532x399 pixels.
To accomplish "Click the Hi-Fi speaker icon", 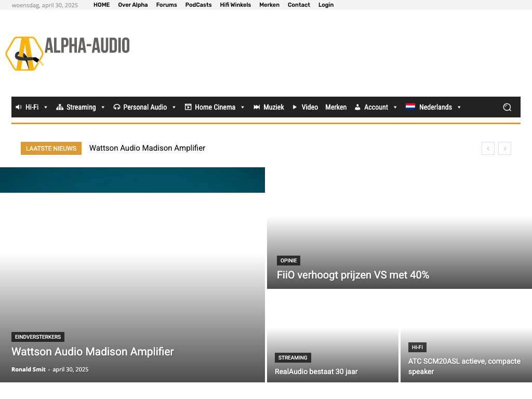I will pyautogui.click(x=19, y=107).
